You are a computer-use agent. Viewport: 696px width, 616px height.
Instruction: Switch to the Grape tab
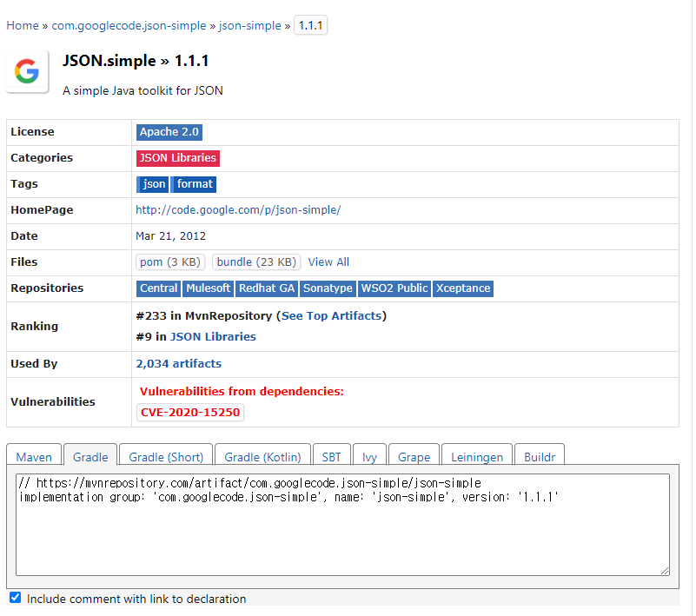(414, 454)
